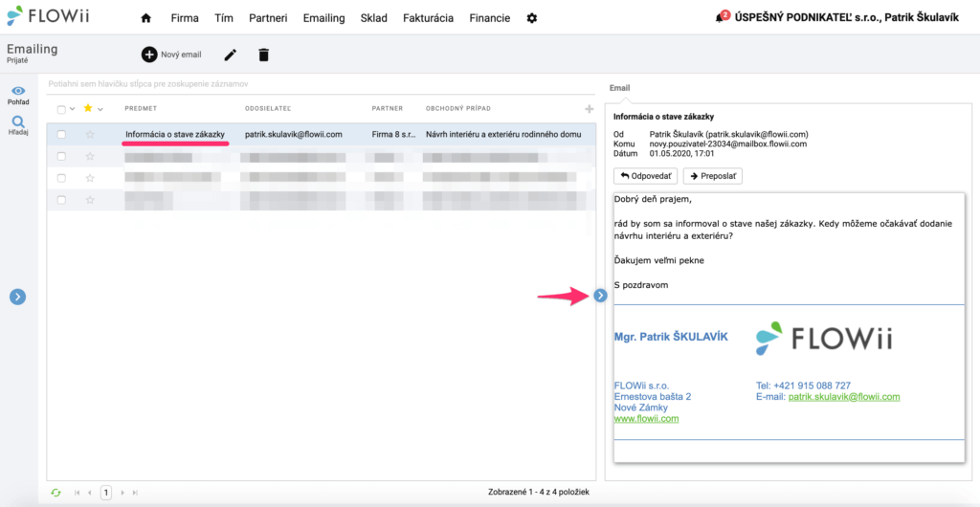Go to the home page icon
This screenshot has height=507, width=980.
tap(146, 18)
